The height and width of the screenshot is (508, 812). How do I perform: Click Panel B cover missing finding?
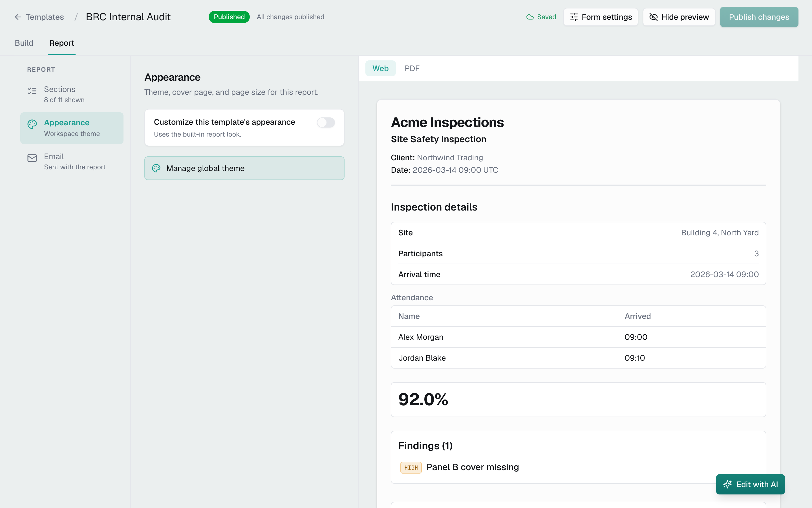click(473, 467)
